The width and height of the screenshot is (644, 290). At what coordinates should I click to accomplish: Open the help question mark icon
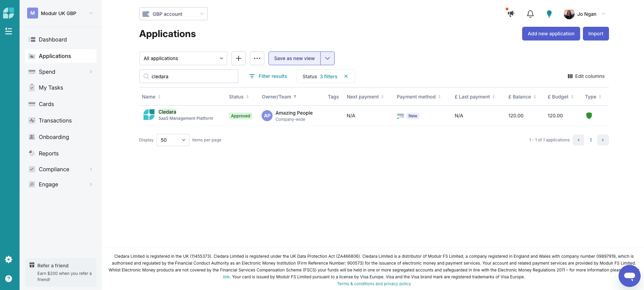9,279
